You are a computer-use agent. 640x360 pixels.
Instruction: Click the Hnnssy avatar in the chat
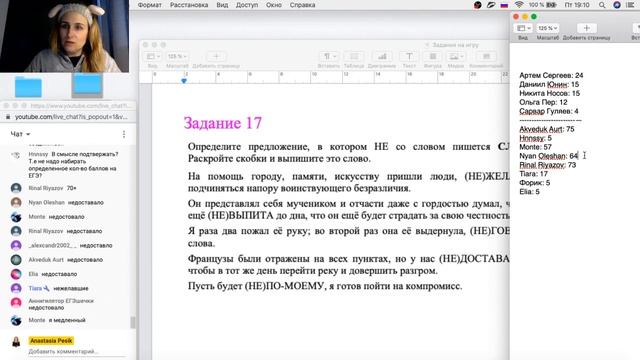16,155
